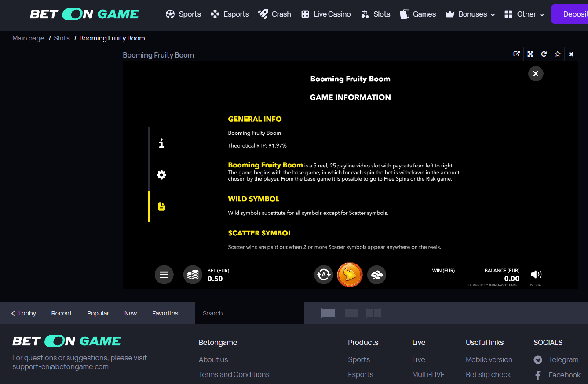Click the Bet On Game logo in the header
588x384 pixels.
(x=84, y=14)
